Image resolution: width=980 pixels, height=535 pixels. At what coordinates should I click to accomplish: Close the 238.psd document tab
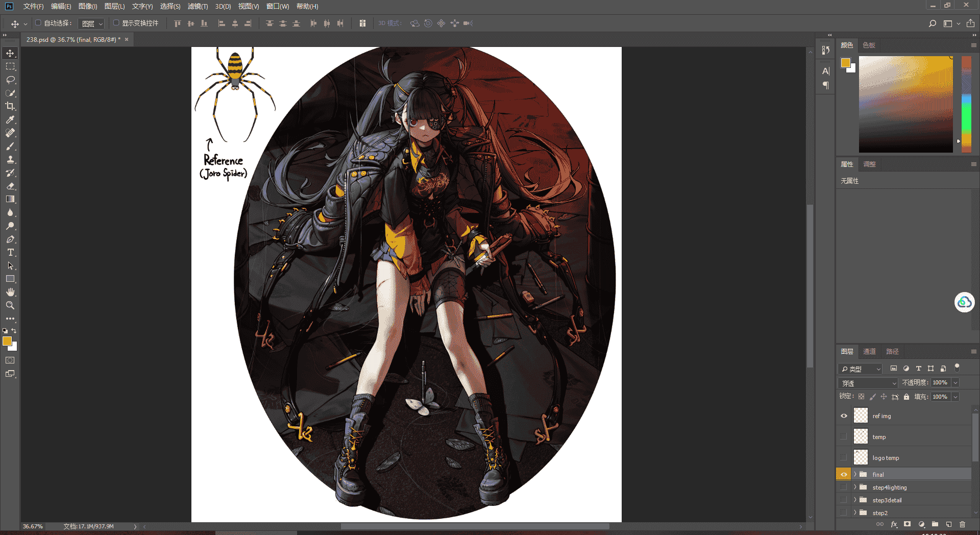coord(127,39)
